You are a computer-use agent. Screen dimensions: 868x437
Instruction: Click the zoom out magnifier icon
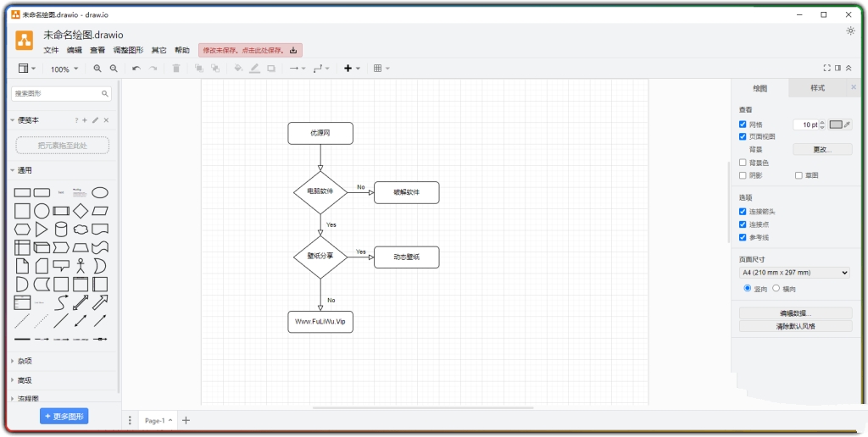(114, 69)
